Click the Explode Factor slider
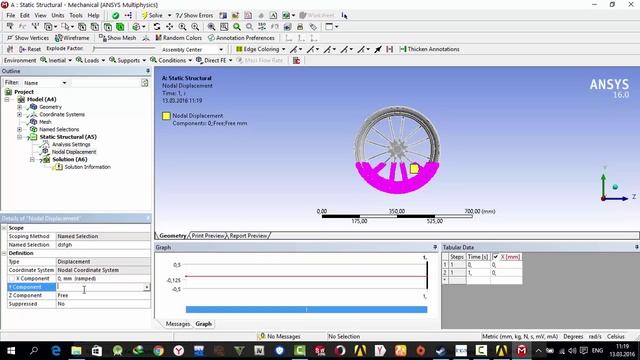 click(123, 49)
